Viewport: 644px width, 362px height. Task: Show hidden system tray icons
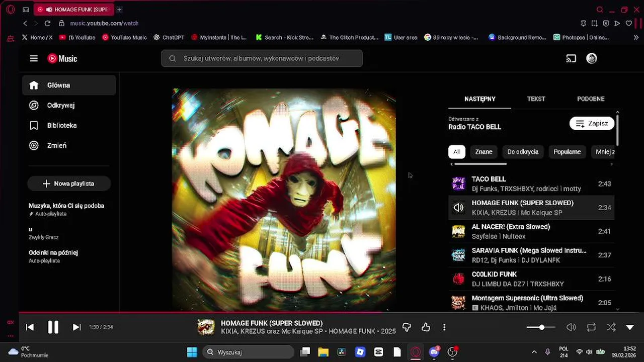pos(534,352)
